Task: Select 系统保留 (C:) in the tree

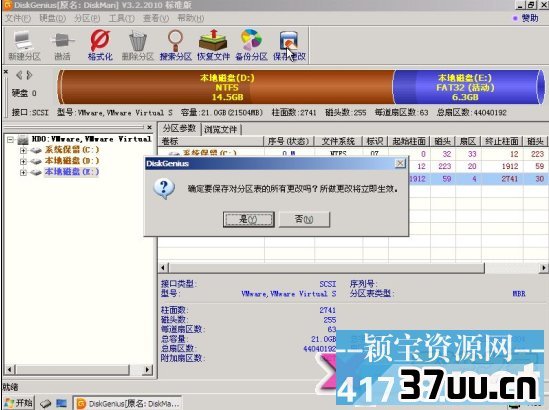Action: point(72,150)
